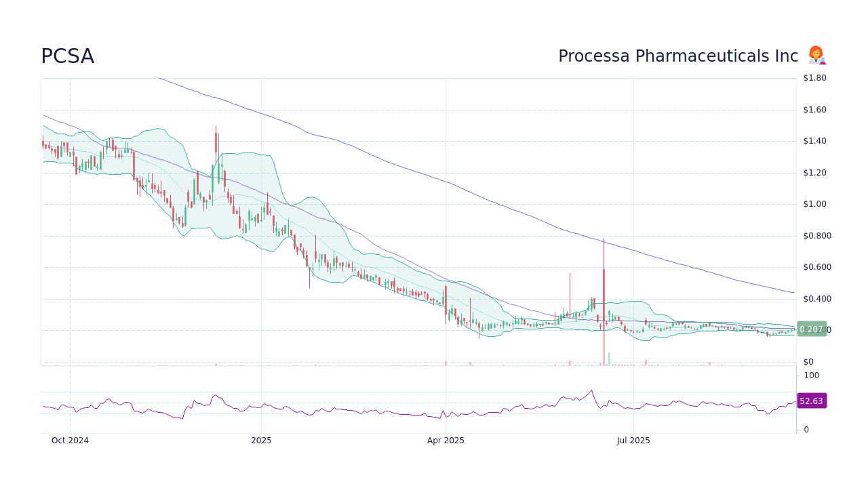Click the purple RSI value badge 52.63

coord(811,401)
